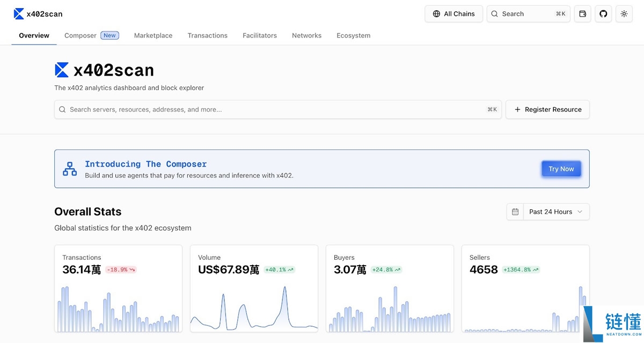Viewport: 644px width, 343px height.
Task: Open the Marketplace tab
Action: pyautogui.click(x=153, y=35)
